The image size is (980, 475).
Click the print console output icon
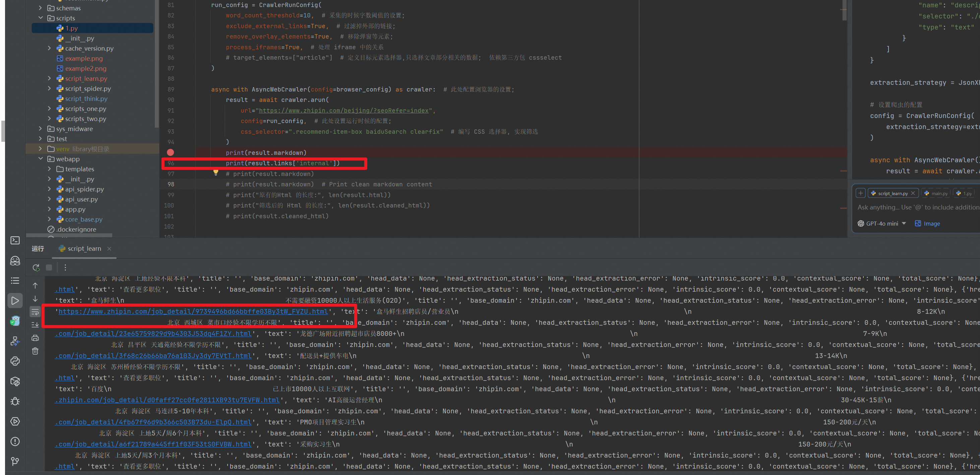click(x=35, y=338)
